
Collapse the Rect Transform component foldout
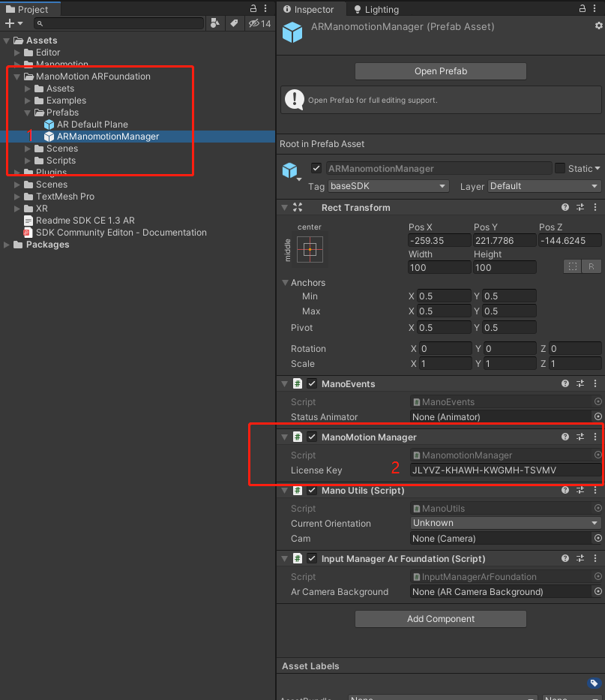[284, 207]
